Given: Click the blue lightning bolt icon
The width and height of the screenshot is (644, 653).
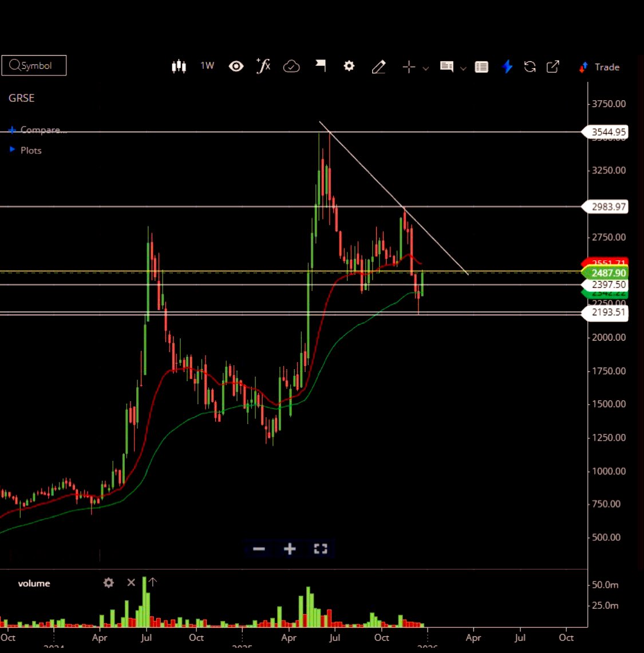Looking at the screenshot, I should [507, 66].
